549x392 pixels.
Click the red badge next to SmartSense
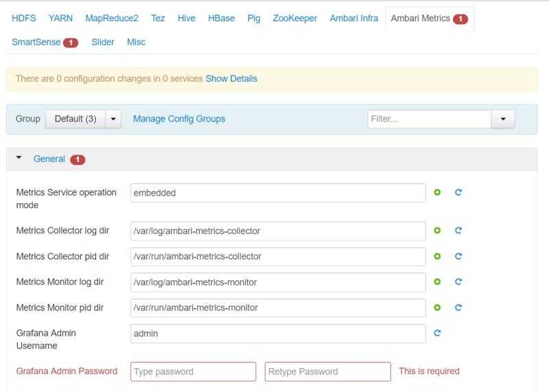71,43
